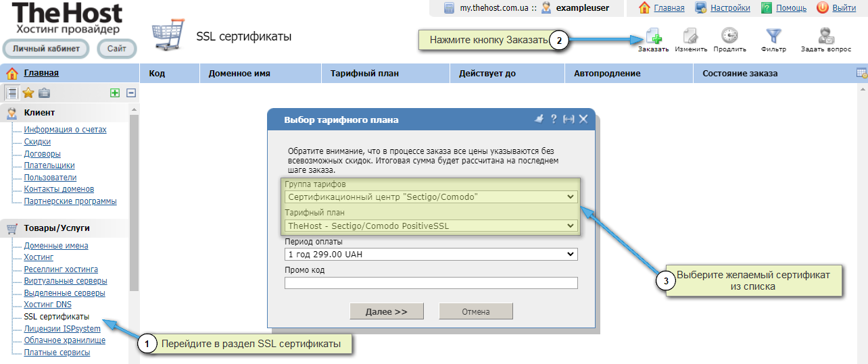Click the Товары/Услуги cart icon
Screen dimensions: 868x364
click(x=11, y=228)
